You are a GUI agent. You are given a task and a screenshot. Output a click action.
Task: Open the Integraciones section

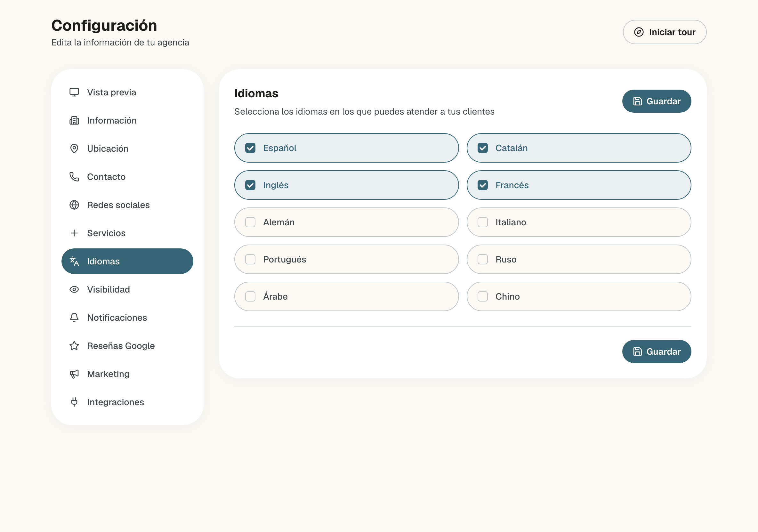[127, 402]
